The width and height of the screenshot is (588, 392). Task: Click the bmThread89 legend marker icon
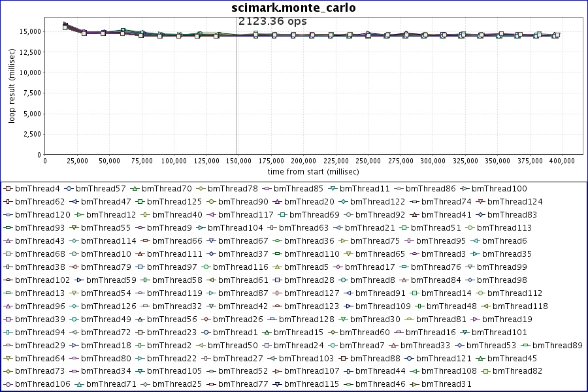525,346
